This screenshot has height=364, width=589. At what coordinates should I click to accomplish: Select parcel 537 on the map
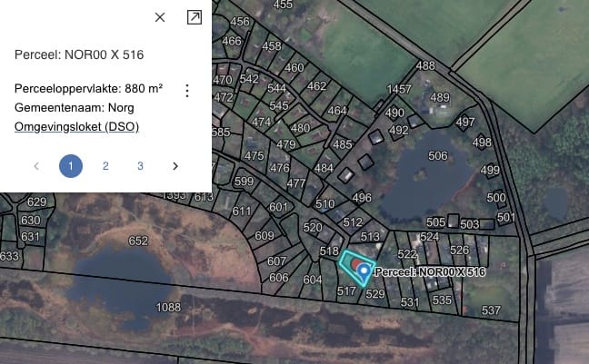tap(491, 310)
